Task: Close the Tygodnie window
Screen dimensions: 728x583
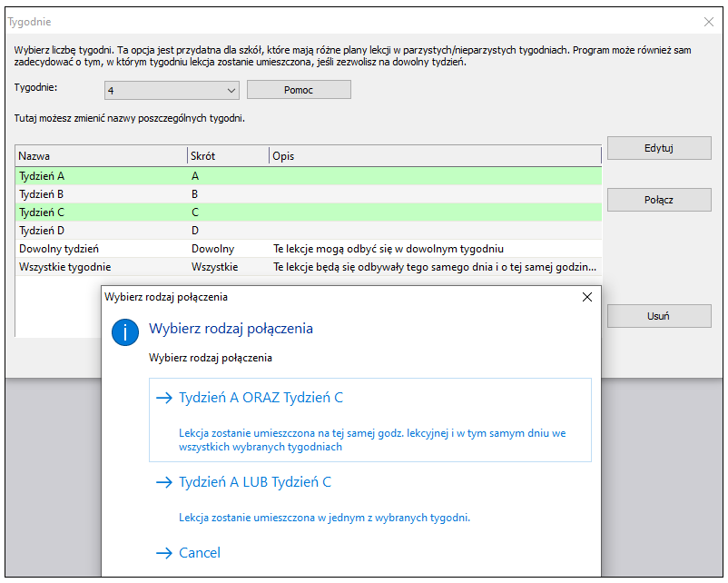Action: pyautogui.click(x=709, y=22)
